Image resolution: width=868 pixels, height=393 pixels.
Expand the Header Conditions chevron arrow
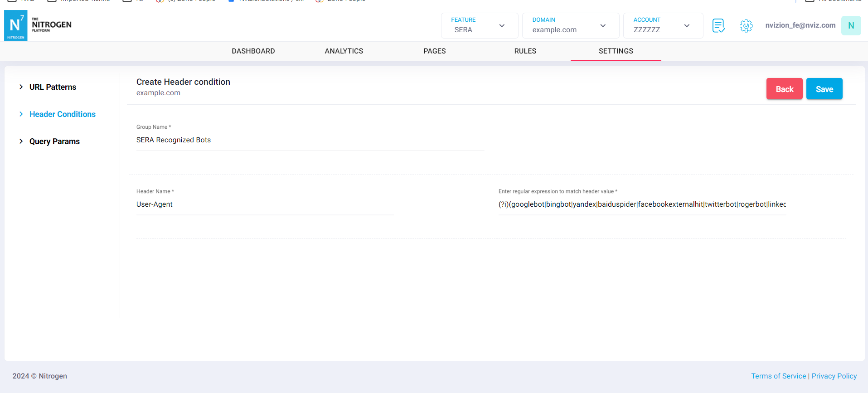(21, 114)
